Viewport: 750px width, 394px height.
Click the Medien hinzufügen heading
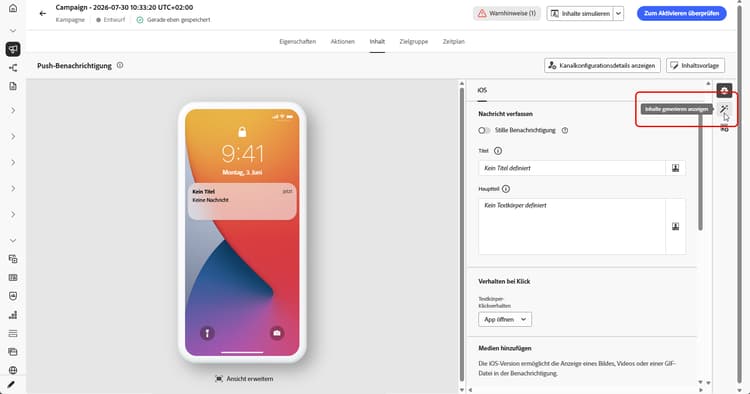pyautogui.click(x=505, y=348)
